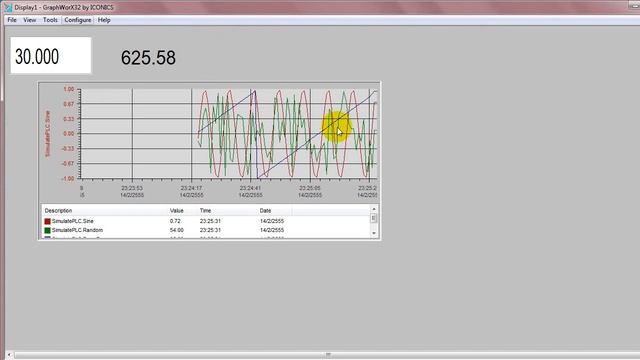This screenshot has height=360, width=640.
Task: Click the red SimulatePLC.Sine color swatch
Action: (47, 221)
